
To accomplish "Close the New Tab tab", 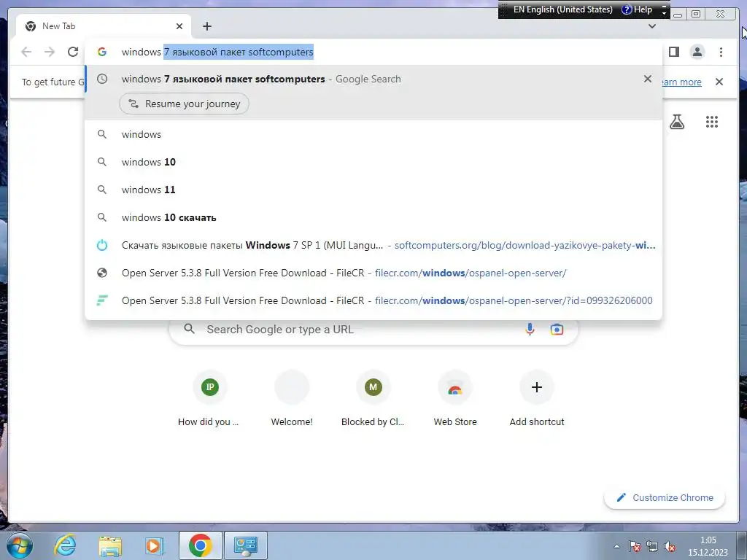I will [x=179, y=26].
